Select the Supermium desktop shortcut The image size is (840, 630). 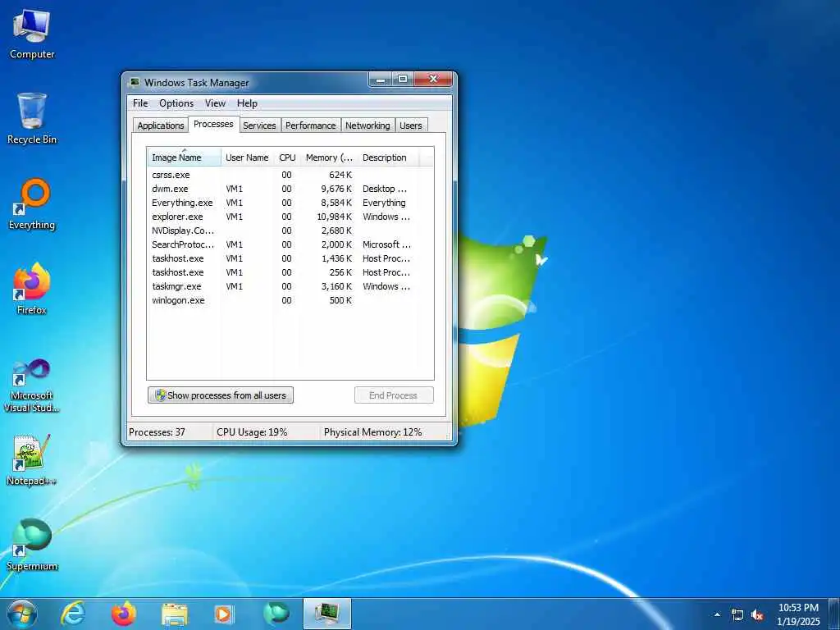coord(32,545)
